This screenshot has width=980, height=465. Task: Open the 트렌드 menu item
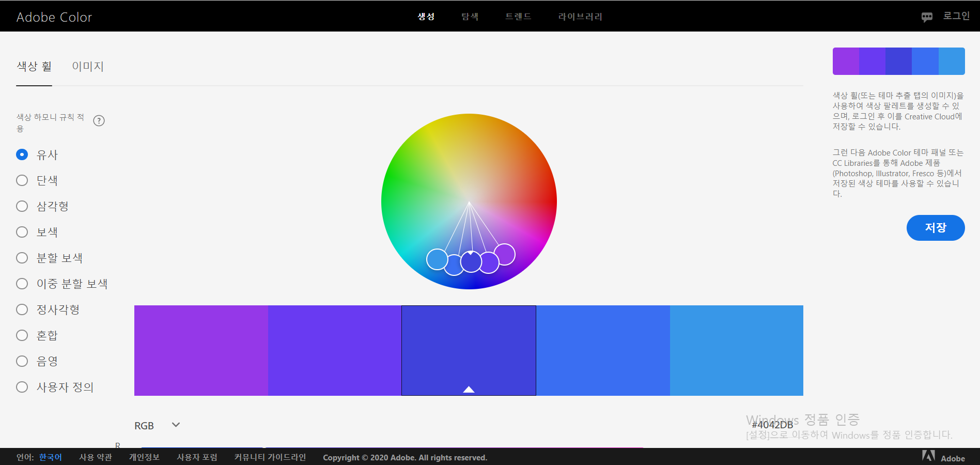(x=518, y=17)
